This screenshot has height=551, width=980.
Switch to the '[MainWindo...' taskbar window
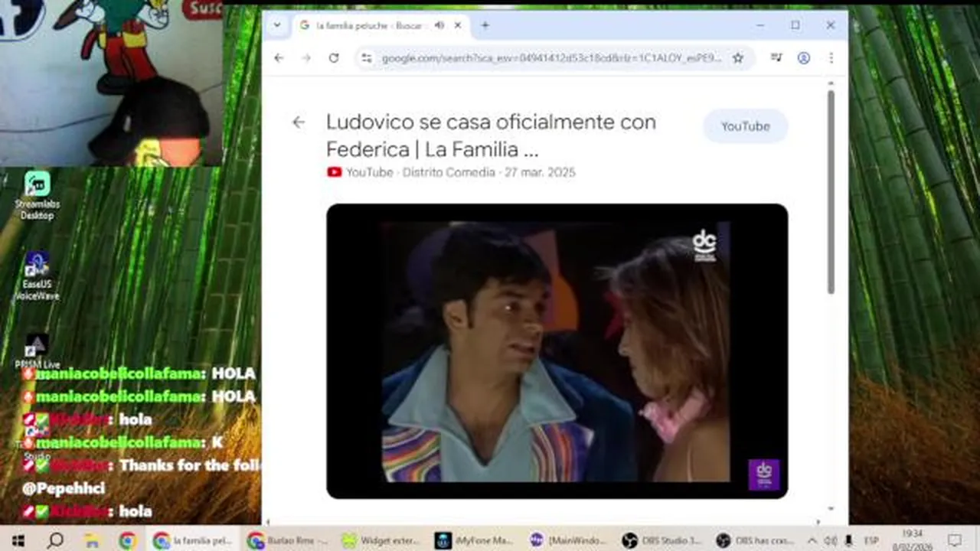pos(567,540)
